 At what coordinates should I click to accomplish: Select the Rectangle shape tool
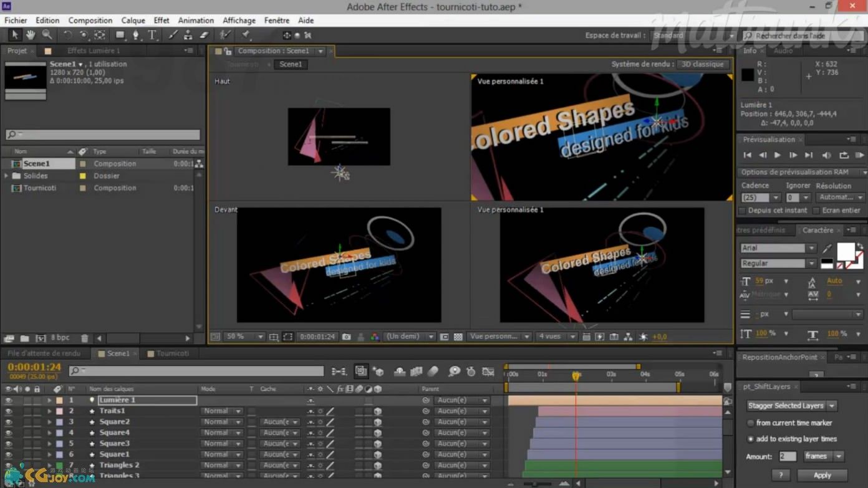click(120, 35)
